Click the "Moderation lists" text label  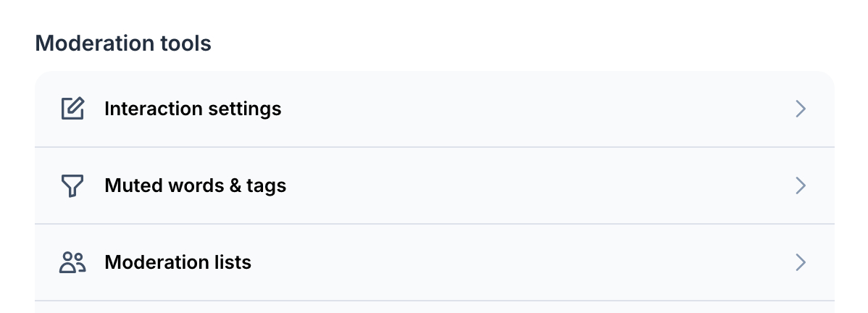coord(178,262)
